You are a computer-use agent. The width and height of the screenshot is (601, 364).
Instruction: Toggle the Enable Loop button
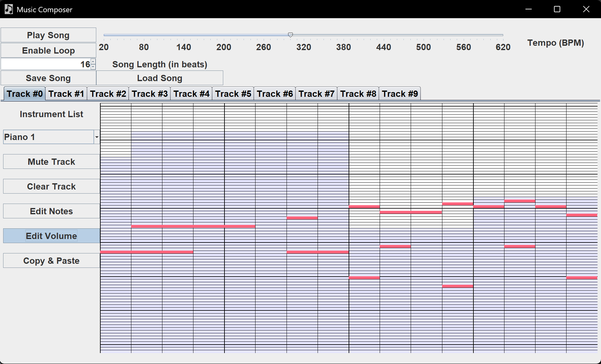(x=48, y=50)
